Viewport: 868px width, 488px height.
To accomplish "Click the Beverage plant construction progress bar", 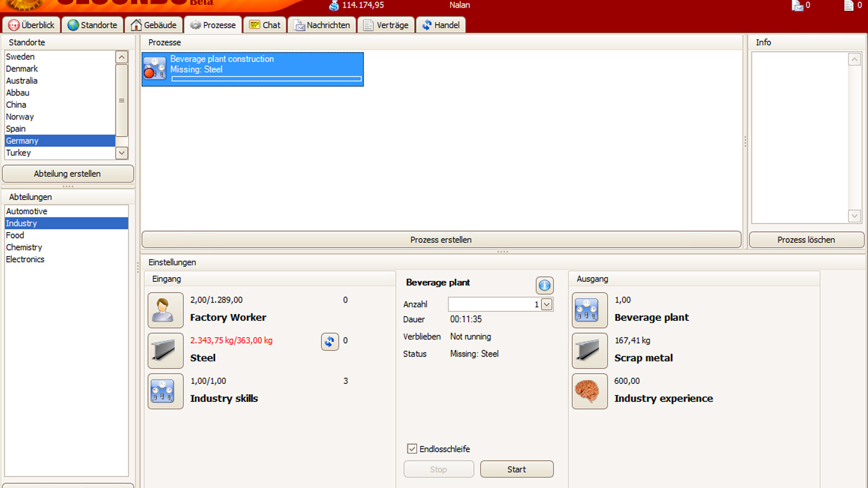I will [x=266, y=79].
